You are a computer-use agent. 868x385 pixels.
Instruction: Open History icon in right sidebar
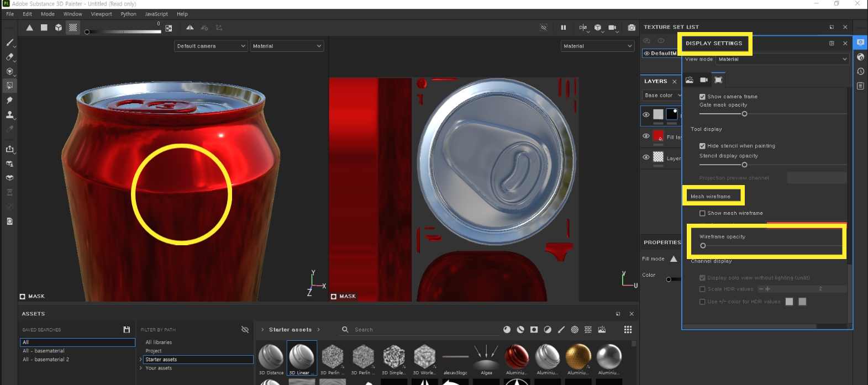(860, 71)
